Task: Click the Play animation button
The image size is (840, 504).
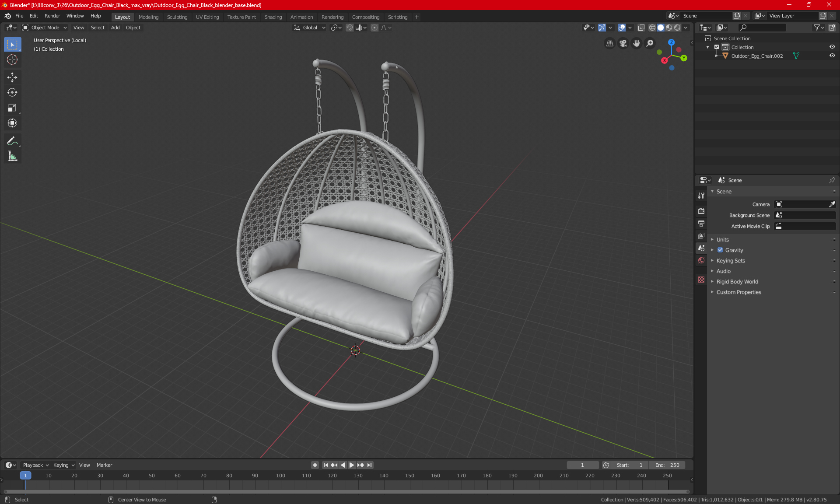Action: coord(351,465)
